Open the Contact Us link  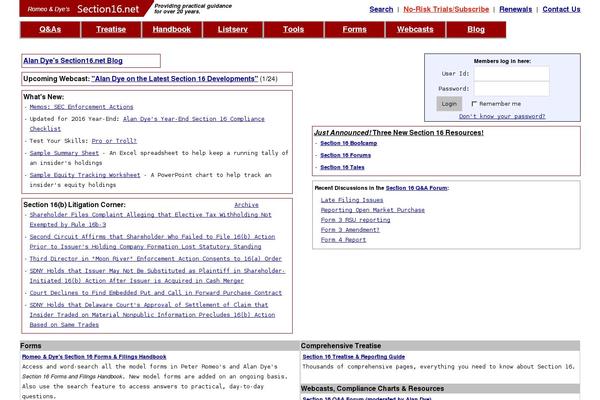coord(561,9)
